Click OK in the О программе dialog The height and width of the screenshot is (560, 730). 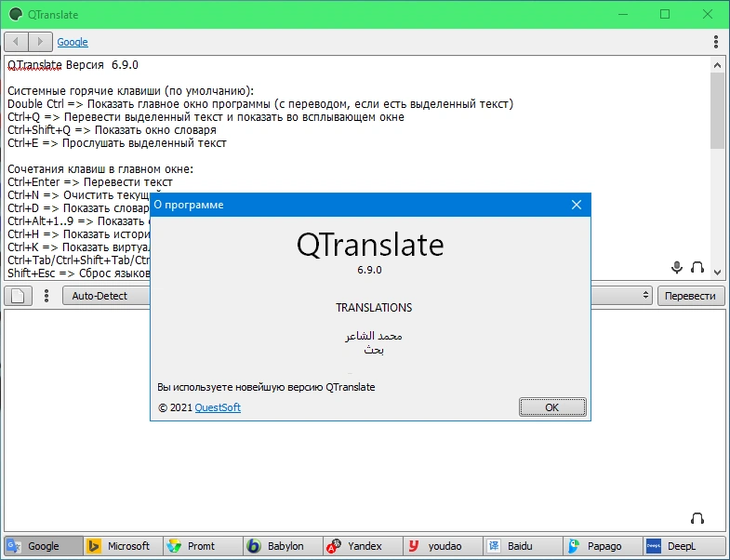552,407
